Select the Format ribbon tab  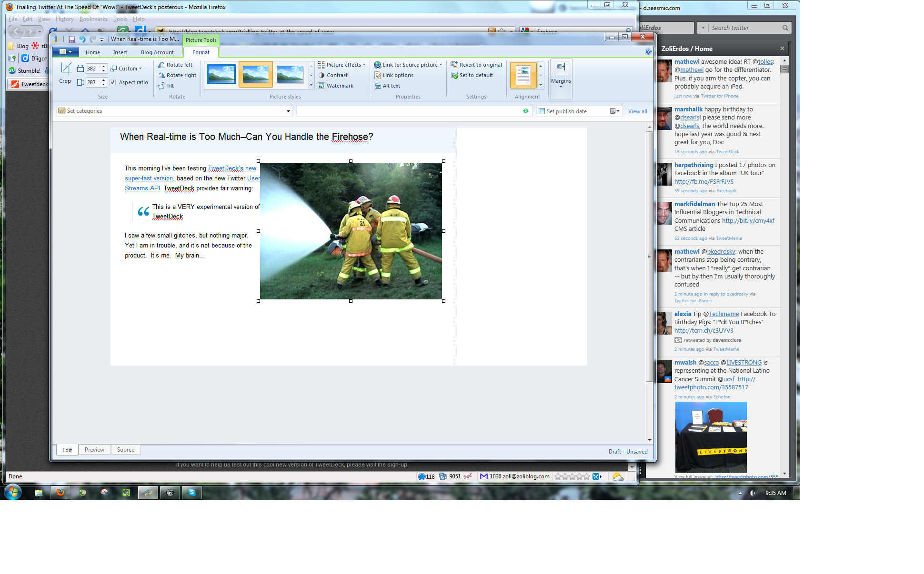[x=201, y=52]
